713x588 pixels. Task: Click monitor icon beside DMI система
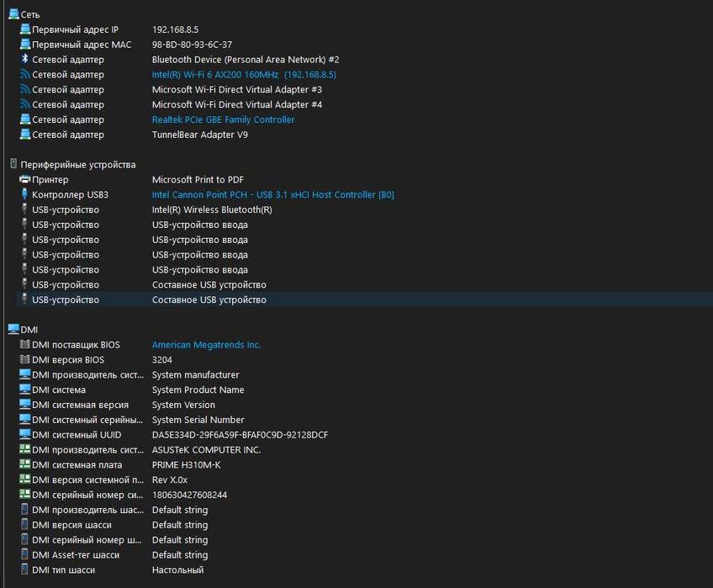(25, 389)
